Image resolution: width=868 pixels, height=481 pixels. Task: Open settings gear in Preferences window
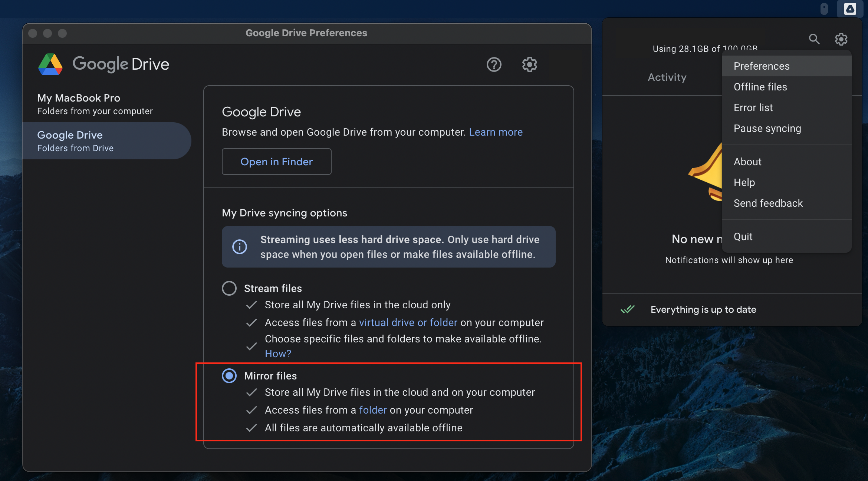tap(529, 64)
